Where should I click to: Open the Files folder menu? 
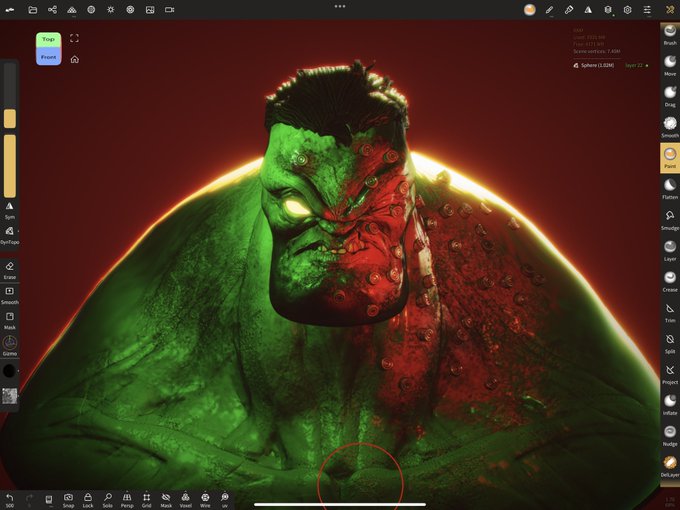point(33,10)
